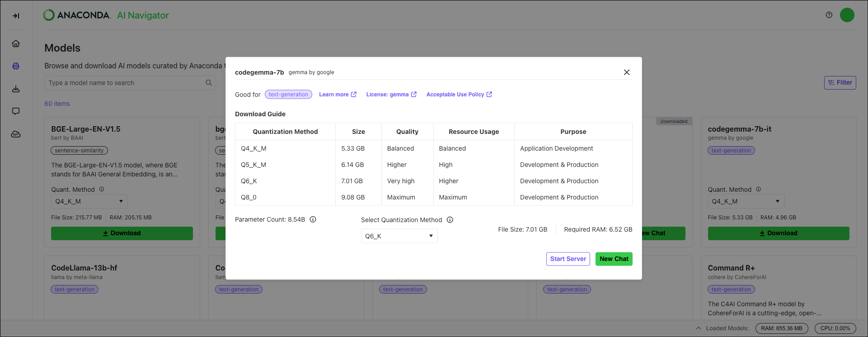Click the Anaconda AI Navigator logo
The height and width of the screenshot is (337, 868).
coord(106,15)
